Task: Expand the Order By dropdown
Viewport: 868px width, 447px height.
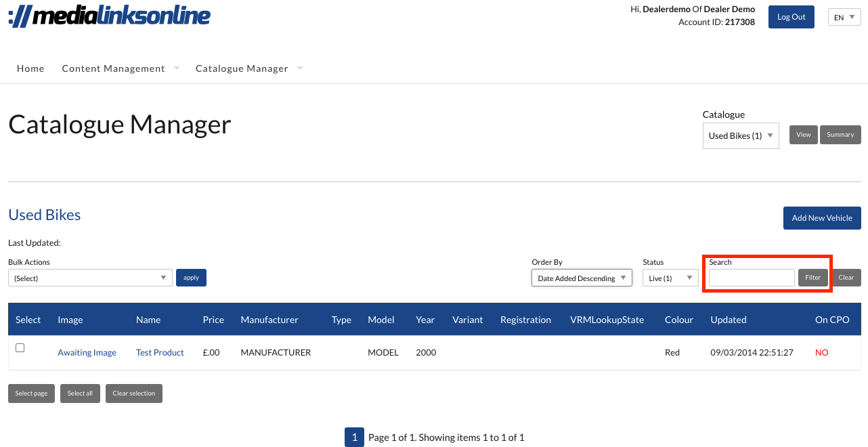Action: 581,278
